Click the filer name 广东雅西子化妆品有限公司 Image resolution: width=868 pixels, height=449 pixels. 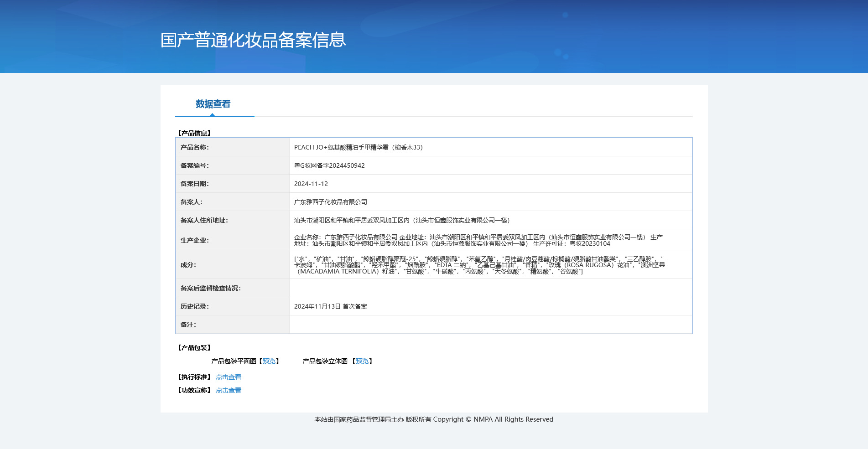[x=330, y=202]
